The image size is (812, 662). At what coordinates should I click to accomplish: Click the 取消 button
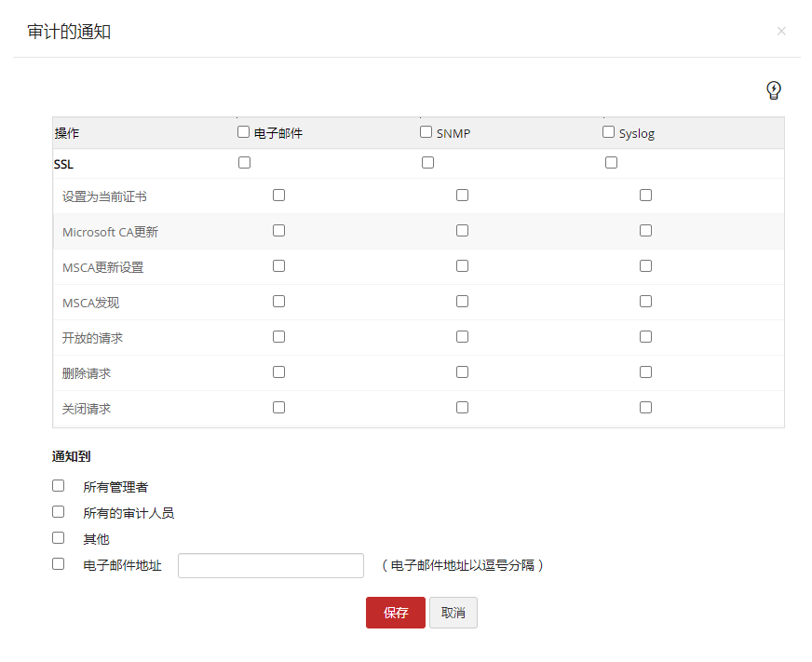click(453, 613)
